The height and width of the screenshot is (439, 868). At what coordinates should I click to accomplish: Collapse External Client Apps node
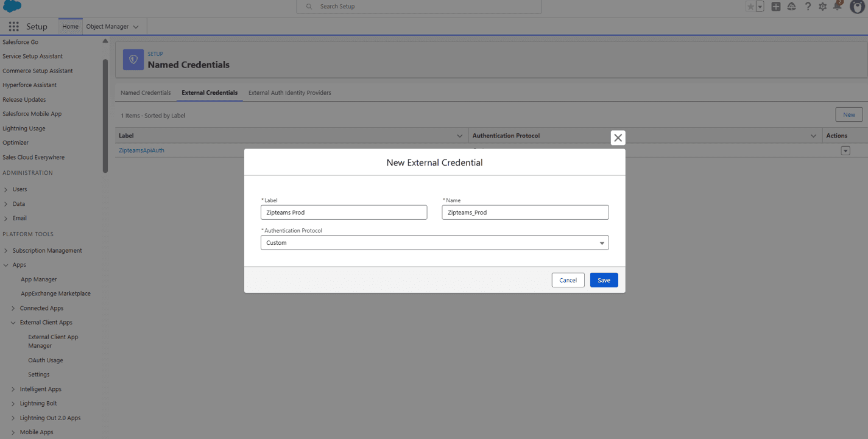pyautogui.click(x=13, y=323)
